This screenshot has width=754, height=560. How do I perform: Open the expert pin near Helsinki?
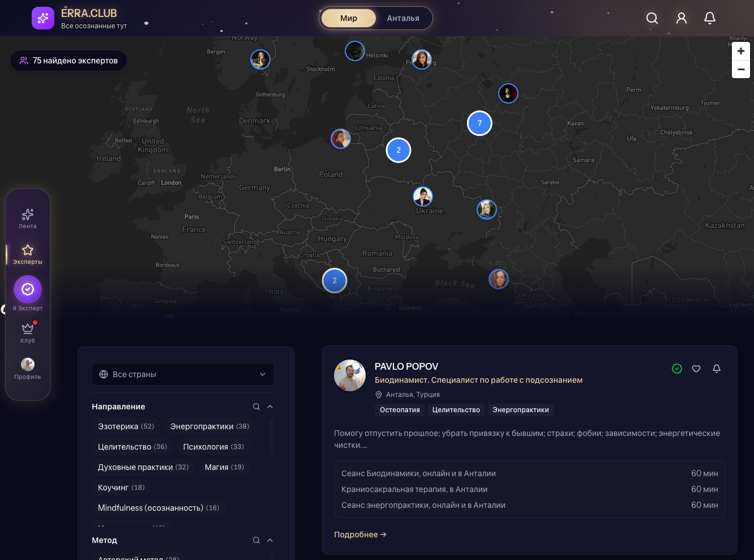tap(355, 51)
